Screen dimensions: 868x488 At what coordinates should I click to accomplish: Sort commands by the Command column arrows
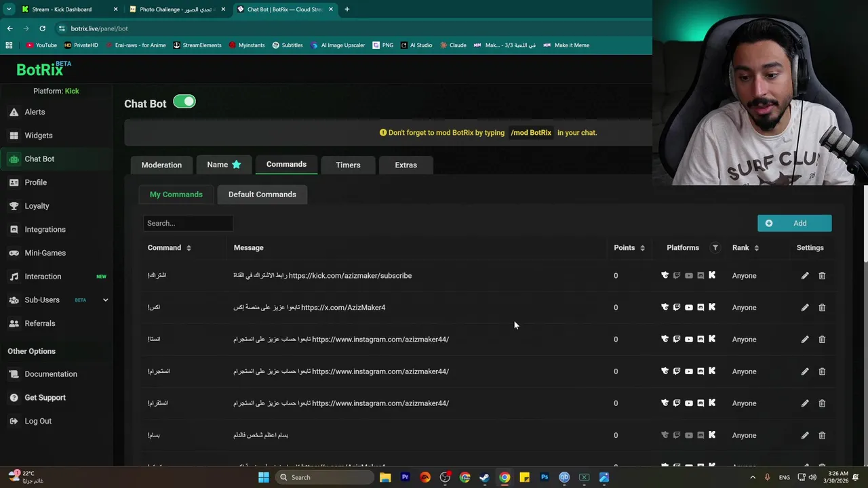click(189, 248)
